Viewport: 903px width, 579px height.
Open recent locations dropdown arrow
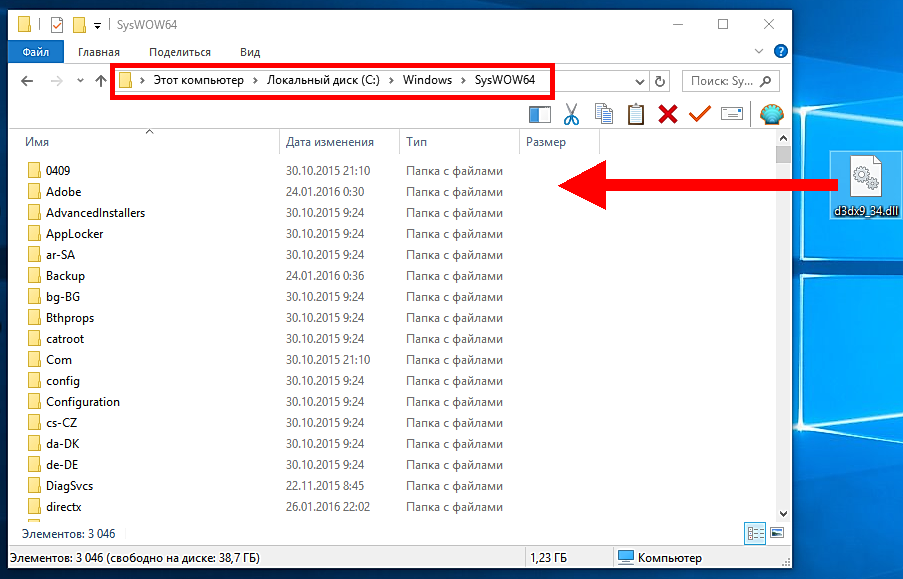pos(80,81)
